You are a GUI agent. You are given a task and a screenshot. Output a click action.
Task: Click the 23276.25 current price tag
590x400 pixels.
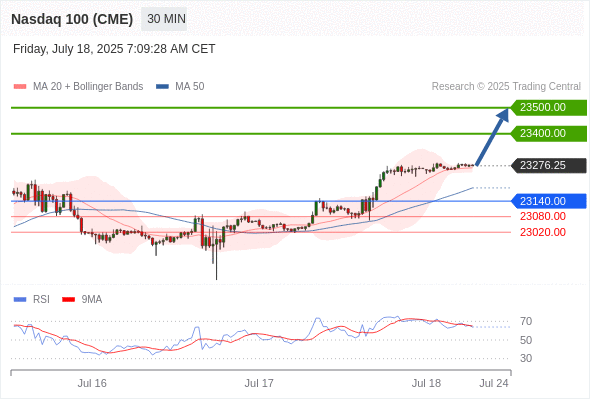pyautogui.click(x=549, y=166)
